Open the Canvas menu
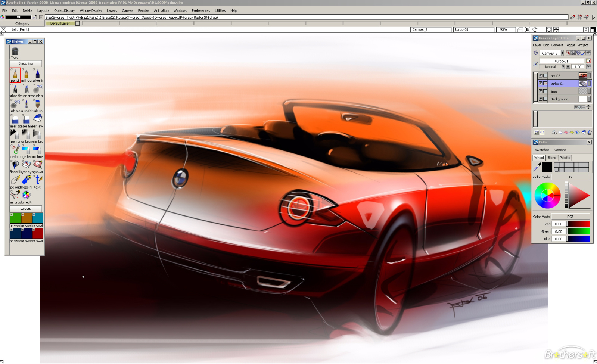Screen dimensions: 597x364 pyautogui.click(x=127, y=10)
